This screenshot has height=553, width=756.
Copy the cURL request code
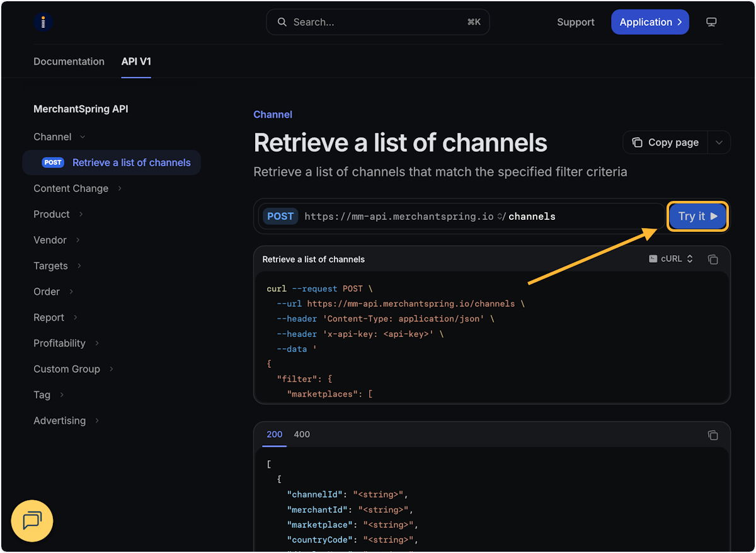[x=713, y=259]
